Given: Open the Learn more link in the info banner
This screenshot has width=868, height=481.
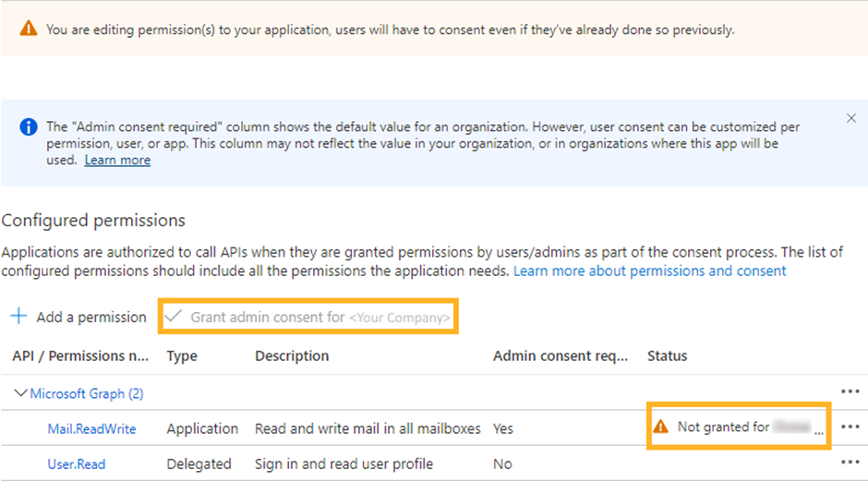Looking at the screenshot, I should [x=117, y=160].
